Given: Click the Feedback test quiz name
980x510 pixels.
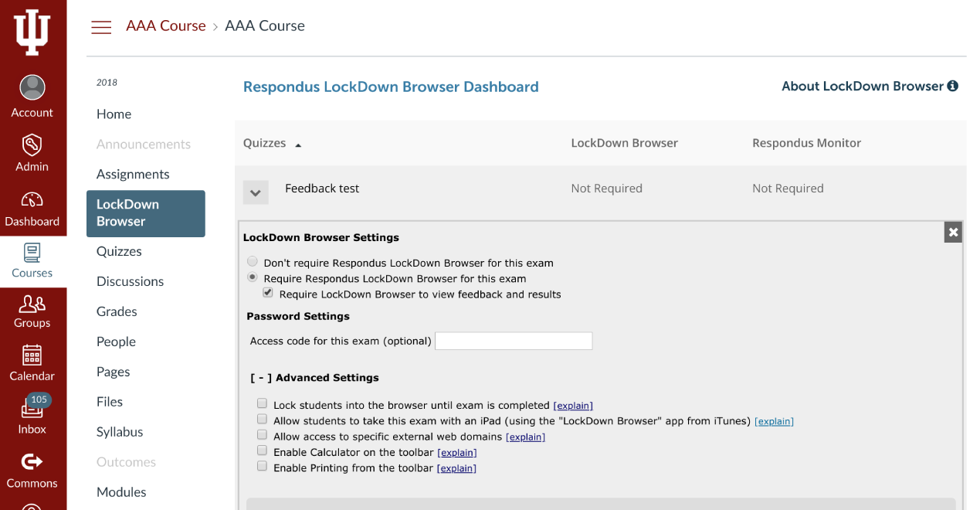Looking at the screenshot, I should pos(322,189).
